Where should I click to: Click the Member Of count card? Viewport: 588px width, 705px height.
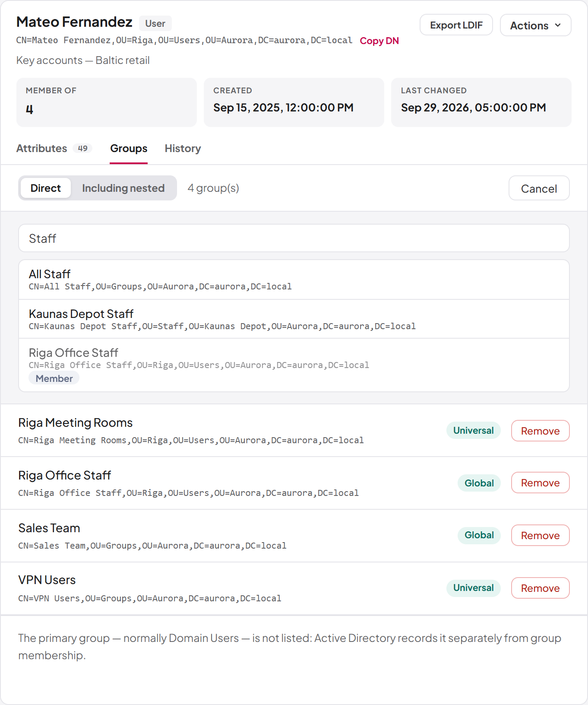click(107, 102)
